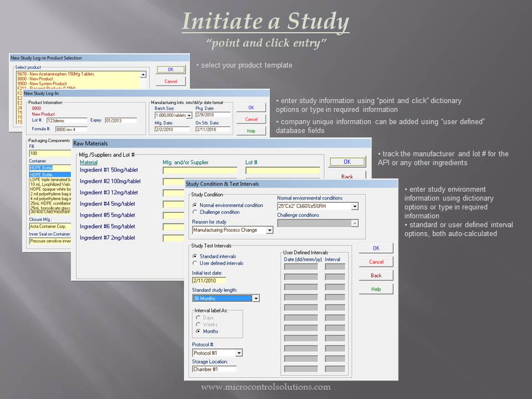
Task: Click the Lot # field showing 123demo
Action: pos(65,121)
